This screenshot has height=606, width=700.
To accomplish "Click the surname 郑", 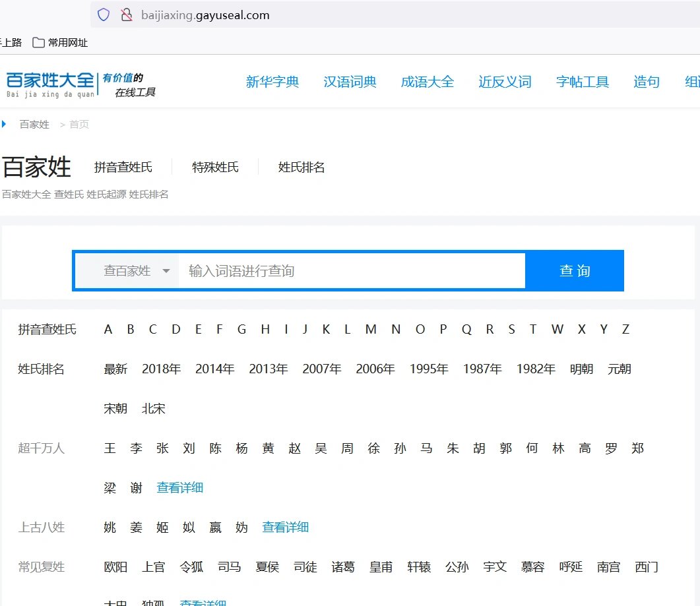I will [x=637, y=448].
